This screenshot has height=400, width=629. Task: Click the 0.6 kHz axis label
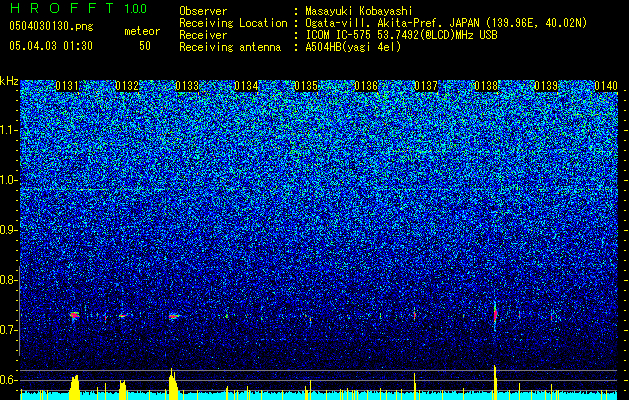tap(7, 380)
